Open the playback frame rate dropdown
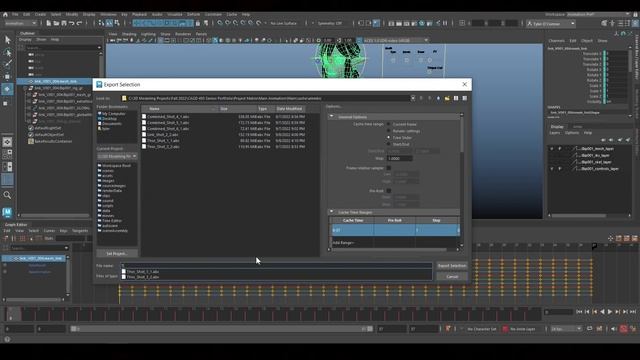This screenshot has width=640, height=360. 566,329
